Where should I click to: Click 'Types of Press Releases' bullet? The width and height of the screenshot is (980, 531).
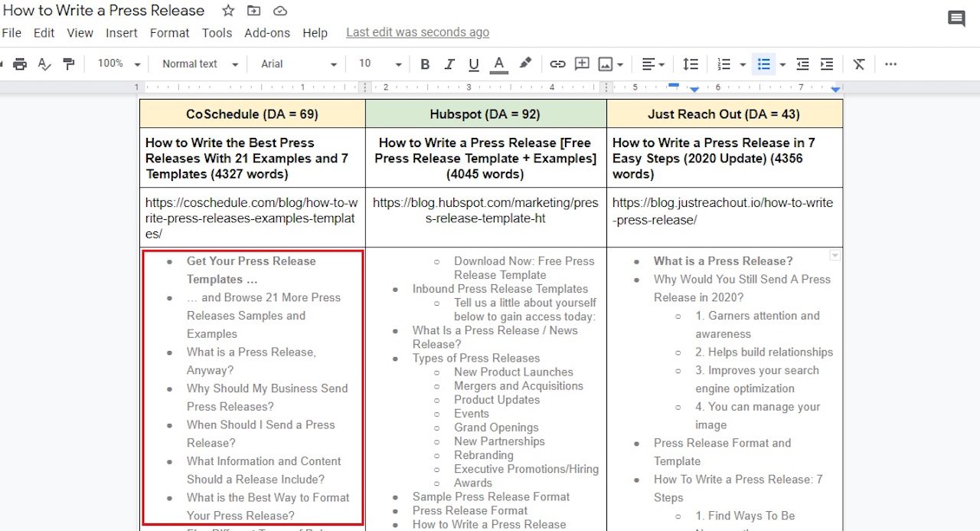point(476,358)
